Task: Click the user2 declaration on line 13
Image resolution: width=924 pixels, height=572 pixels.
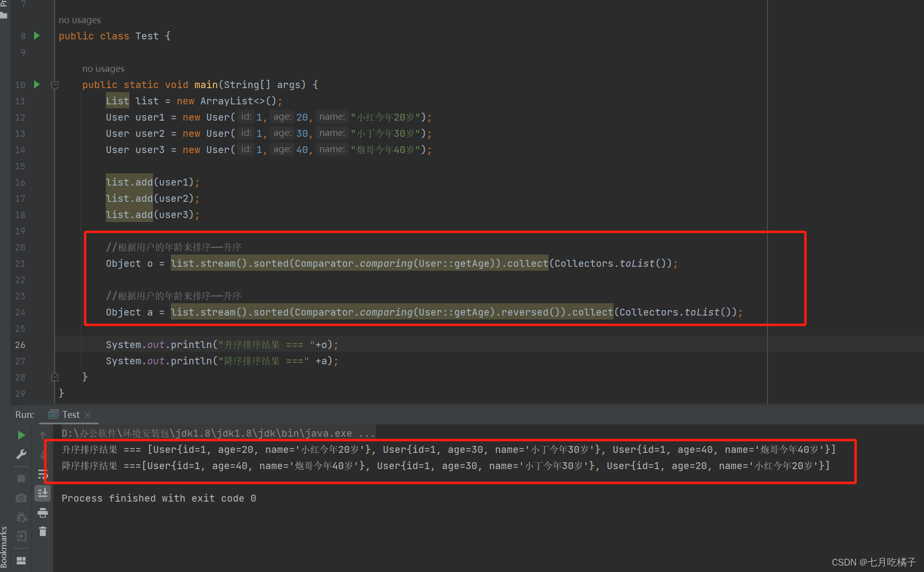Action: click(x=269, y=133)
